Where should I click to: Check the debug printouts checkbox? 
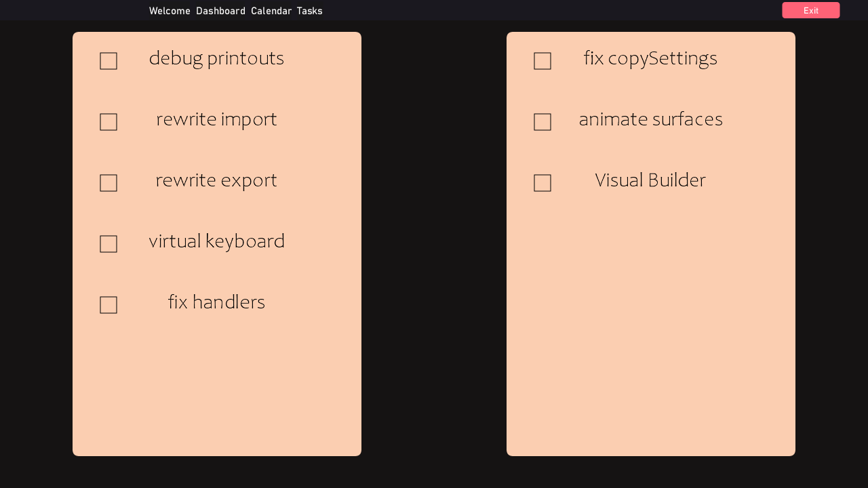coord(108,61)
